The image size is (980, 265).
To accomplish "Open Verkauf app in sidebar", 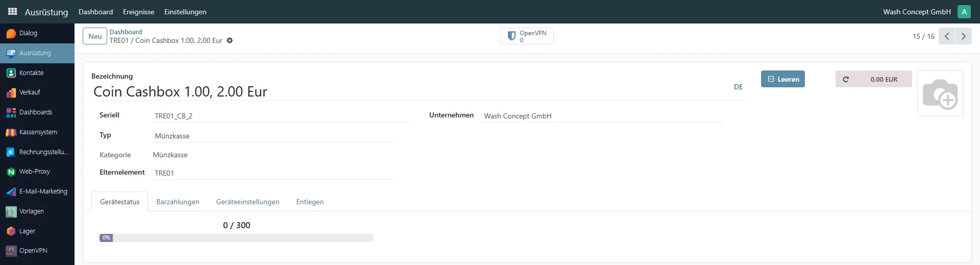I will click(x=37, y=92).
